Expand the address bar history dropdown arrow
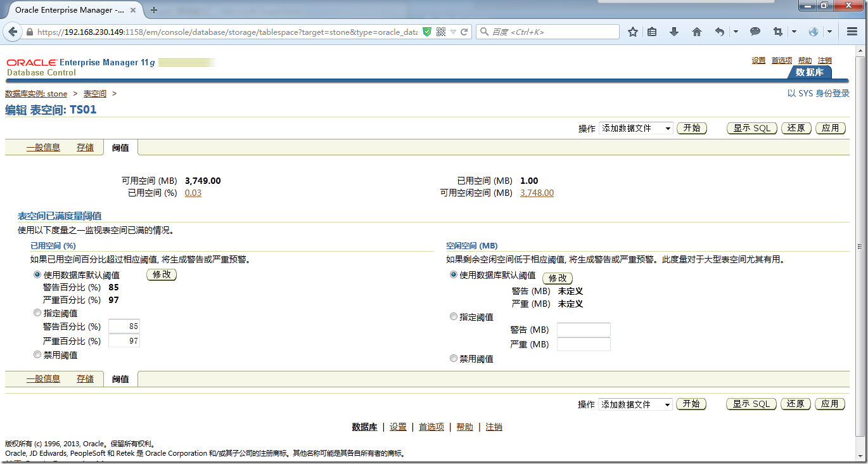 453,32
